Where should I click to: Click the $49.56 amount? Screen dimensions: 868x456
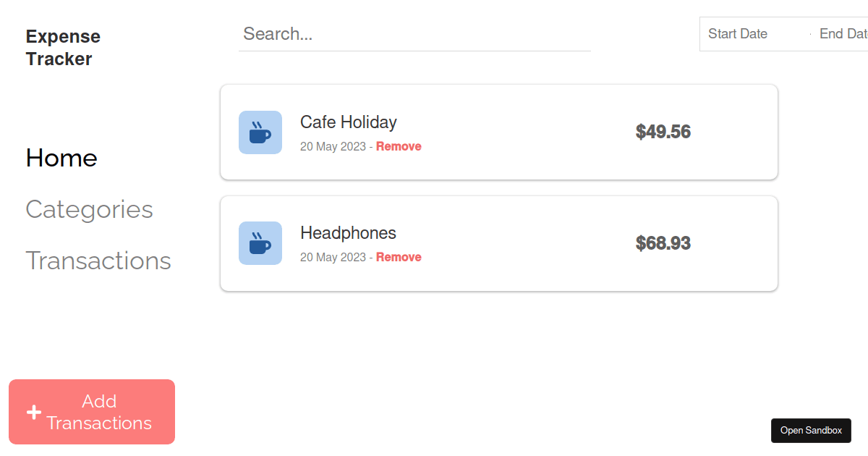click(663, 132)
